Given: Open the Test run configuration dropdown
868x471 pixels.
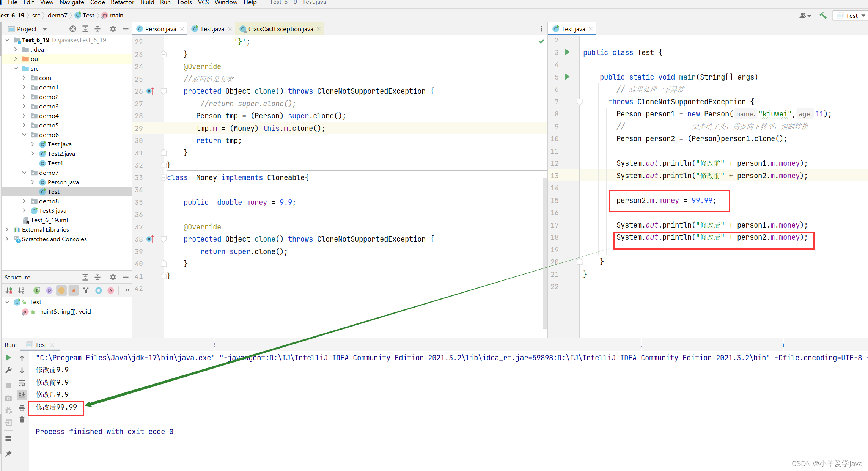Looking at the screenshot, I should 851,16.
